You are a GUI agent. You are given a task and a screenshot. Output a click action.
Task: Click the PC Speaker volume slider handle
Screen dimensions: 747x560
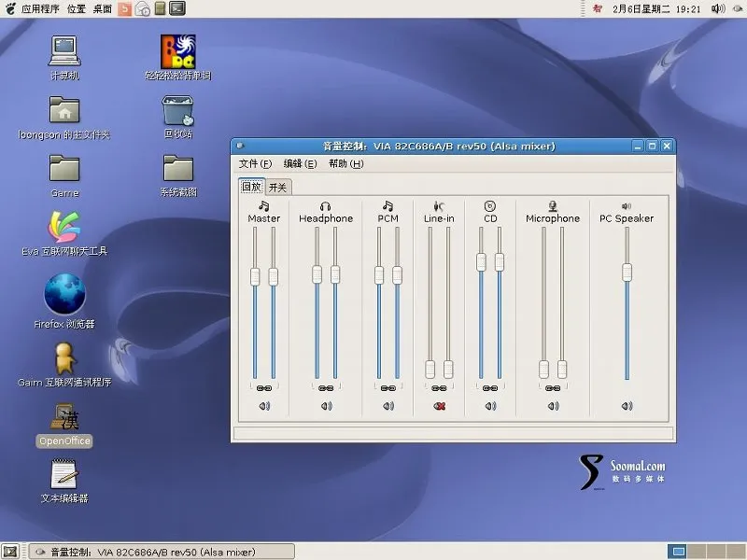pyautogui.click(x=627, y=273)
